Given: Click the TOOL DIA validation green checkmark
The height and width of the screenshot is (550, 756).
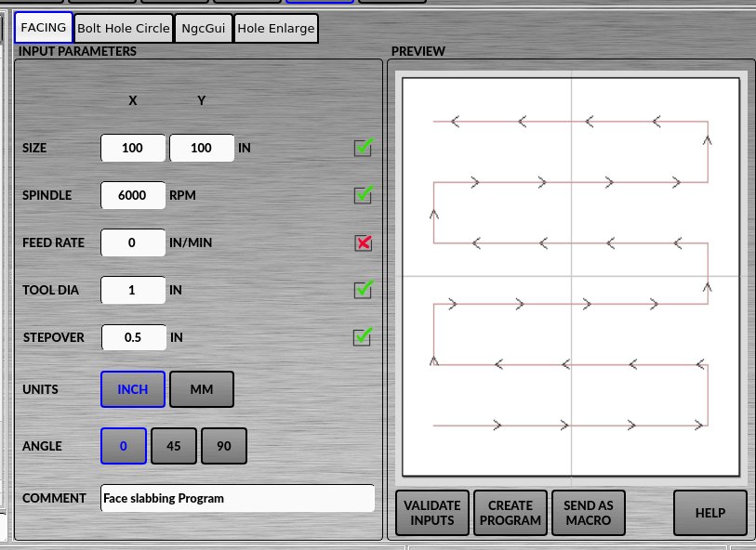Looking at the screenshot, I should point(363,289).
